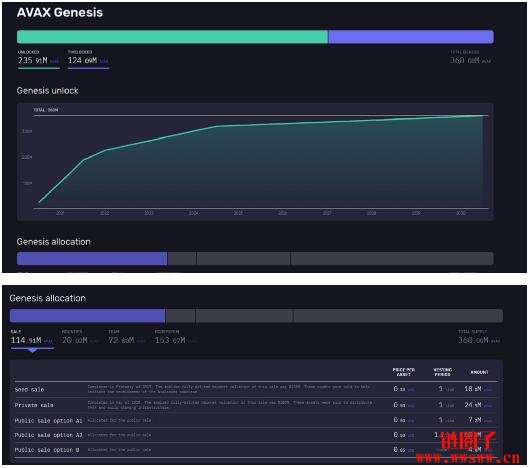Click the Public sale option A1 description
529x468 pixels.
point(119,420)
